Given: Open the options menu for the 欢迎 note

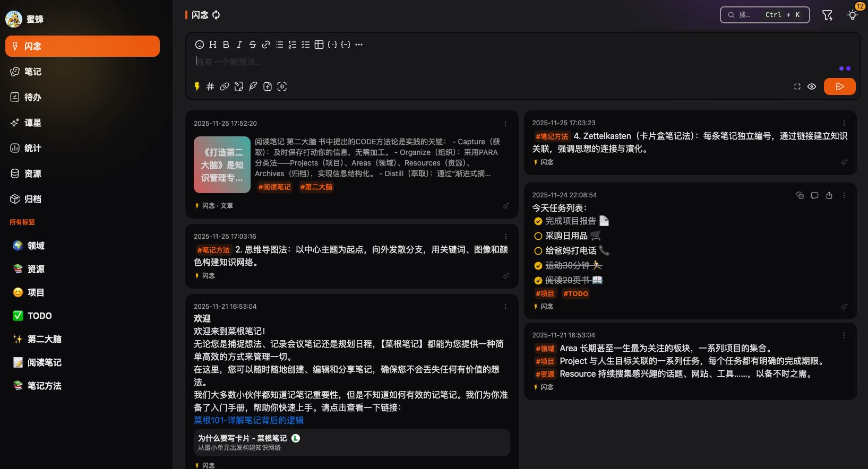Looking at the screenshot, I should tap(505, 307).
